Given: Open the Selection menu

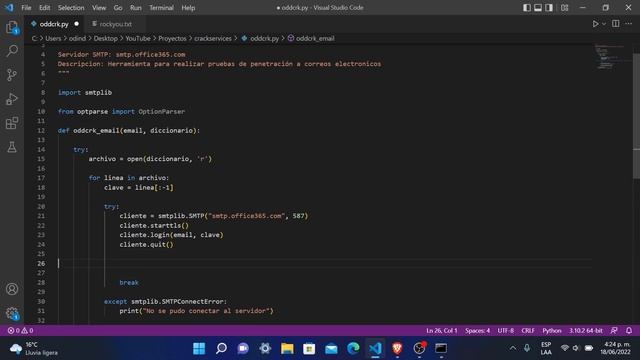Looking at the screenshot, I should click(x=71, y=7).
